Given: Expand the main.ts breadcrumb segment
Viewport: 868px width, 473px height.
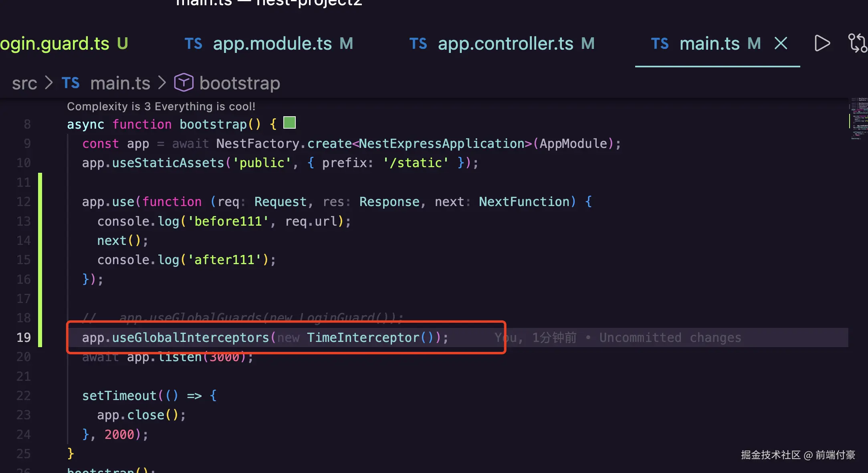Looking at the screenshot, I should [120, 83].
